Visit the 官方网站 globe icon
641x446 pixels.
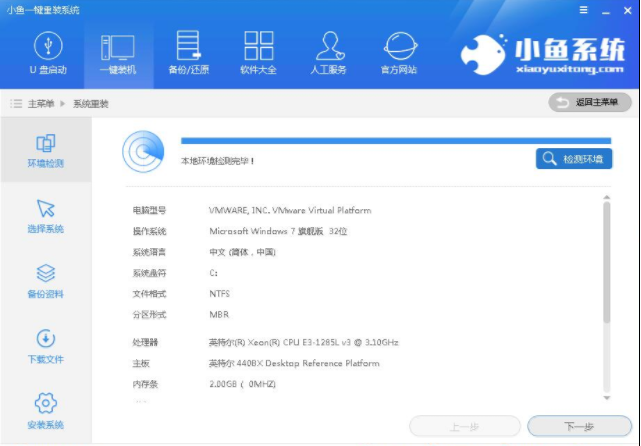401,46
